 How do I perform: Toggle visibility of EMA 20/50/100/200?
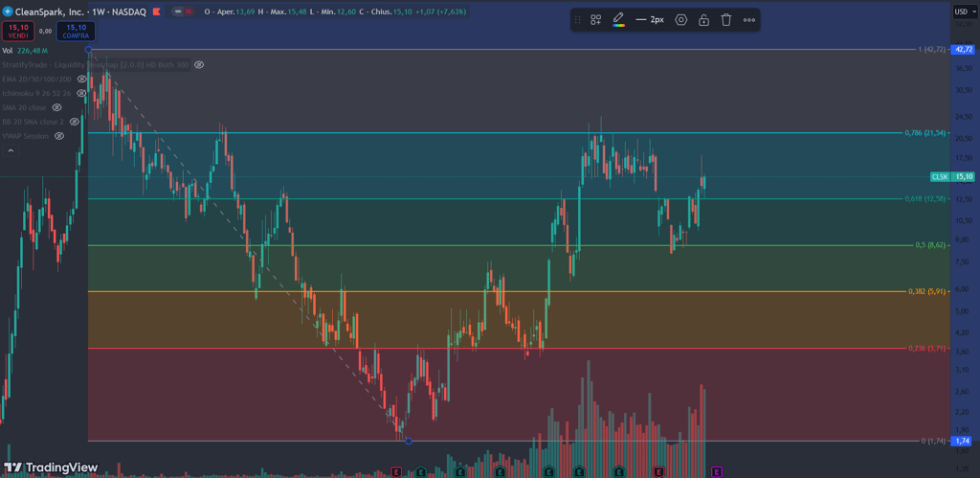tap(82, 80)
